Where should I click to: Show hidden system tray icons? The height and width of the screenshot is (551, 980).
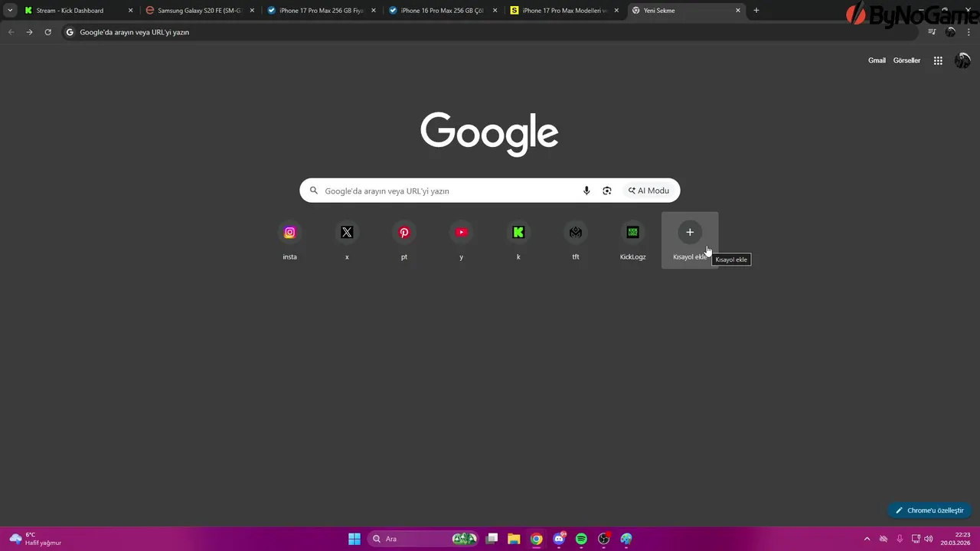coord(867,539)
